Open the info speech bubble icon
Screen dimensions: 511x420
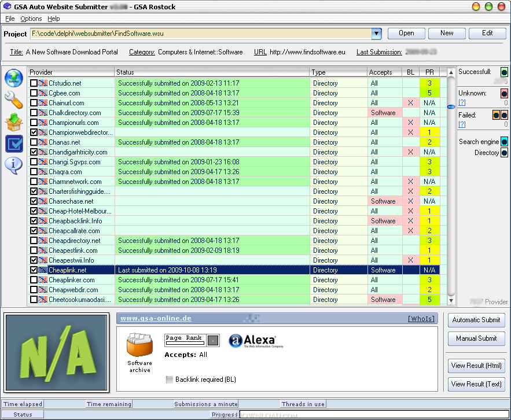coord(13,165)
